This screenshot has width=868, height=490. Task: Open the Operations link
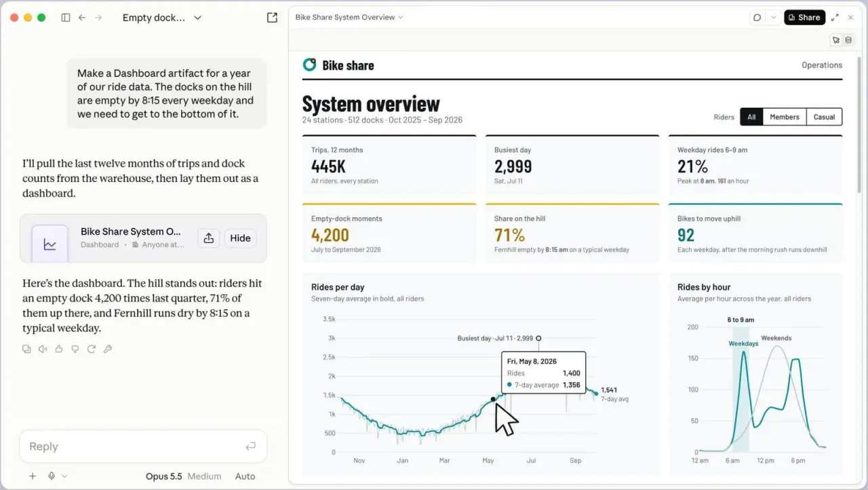point(822,65)
